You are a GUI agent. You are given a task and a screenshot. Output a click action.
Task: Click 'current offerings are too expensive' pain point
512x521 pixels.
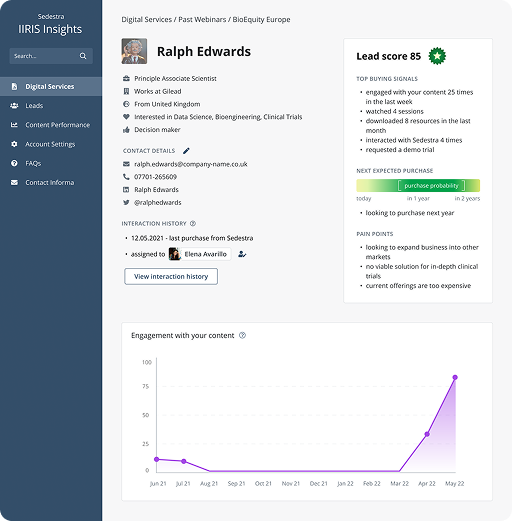point(418,286)
